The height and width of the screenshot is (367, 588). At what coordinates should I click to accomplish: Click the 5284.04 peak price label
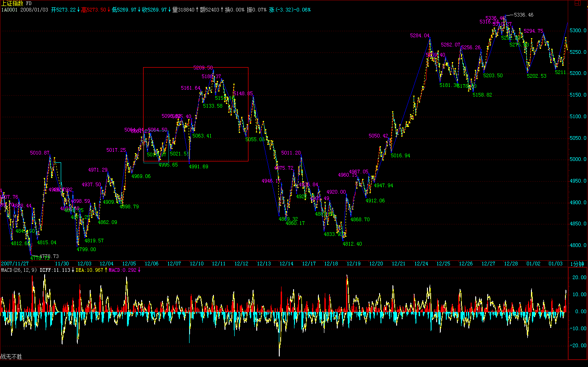(x=420, y=35)
